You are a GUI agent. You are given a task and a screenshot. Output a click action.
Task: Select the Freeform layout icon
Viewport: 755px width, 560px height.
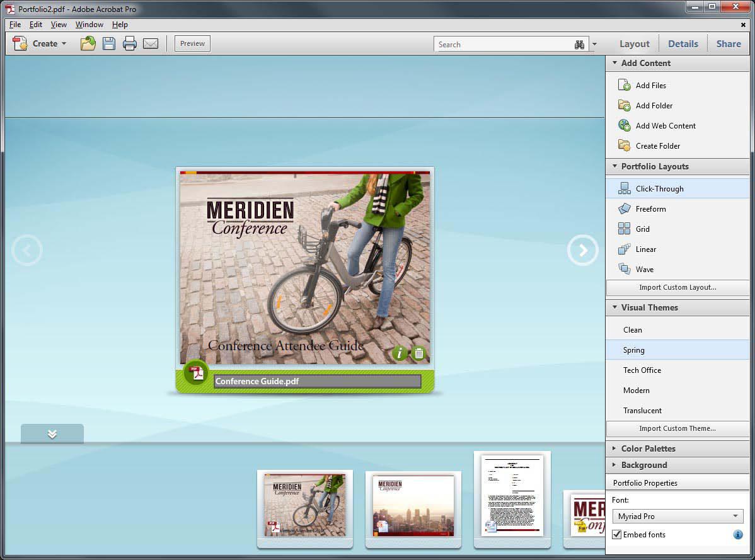pos(625,209)
